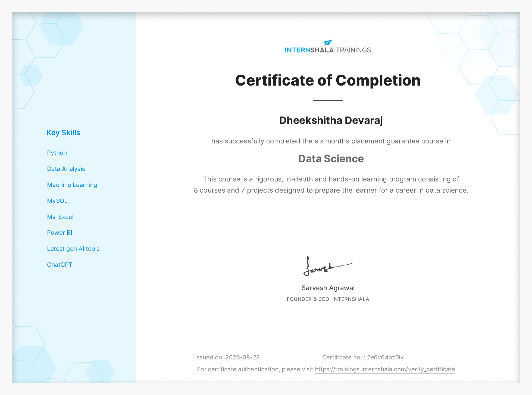Click the certificate number 2e6v64oz0lv
This screenshot has height=395, width=532.
point(385,357)
